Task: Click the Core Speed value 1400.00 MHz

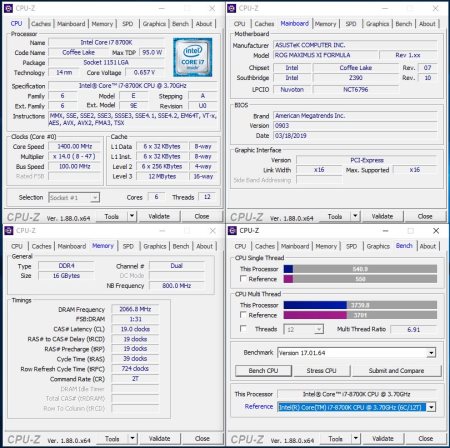Action: coord(74,147)
